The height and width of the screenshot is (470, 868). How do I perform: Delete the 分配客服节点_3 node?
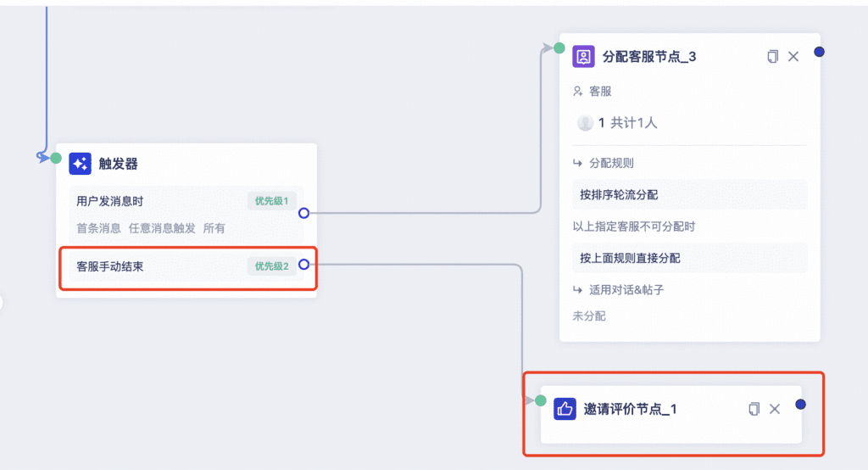793,57
